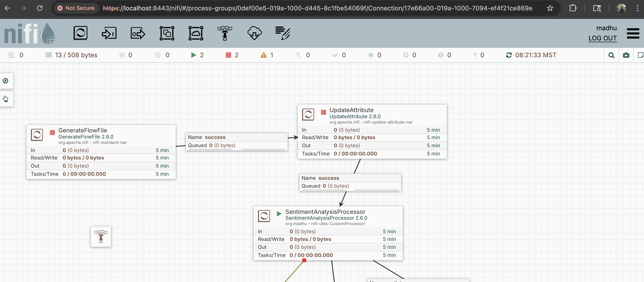The height and width of the screenshot is (282, 644).
Task: Click the not transmitting remote groups icon
Action: pos(158,55)
